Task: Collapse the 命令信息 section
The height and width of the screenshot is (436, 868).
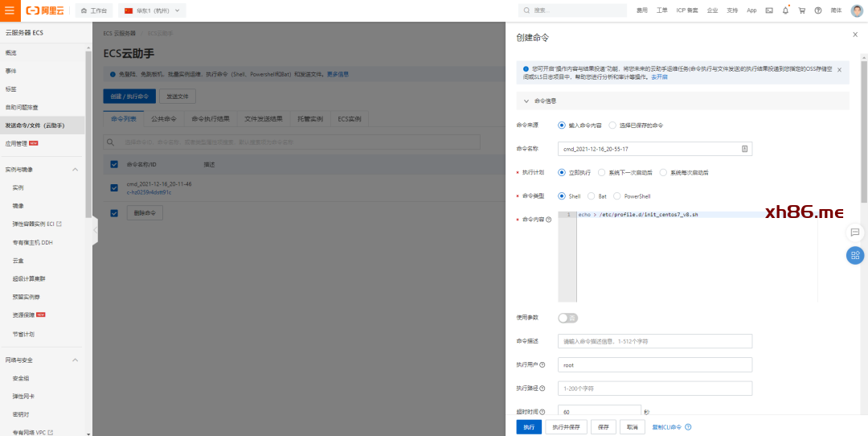Action: 526,101
